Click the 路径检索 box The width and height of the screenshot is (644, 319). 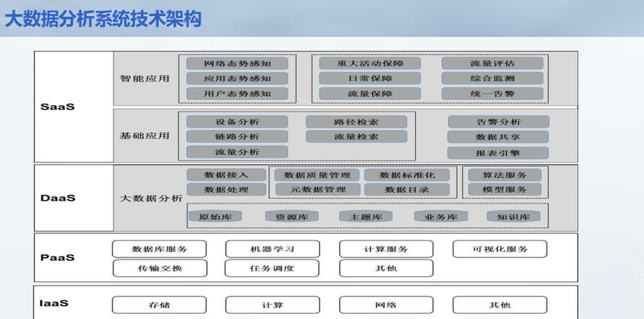356,122
